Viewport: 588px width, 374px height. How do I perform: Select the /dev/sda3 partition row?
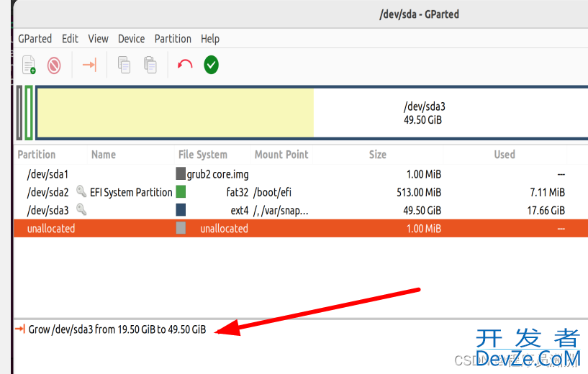pos(301,210)
